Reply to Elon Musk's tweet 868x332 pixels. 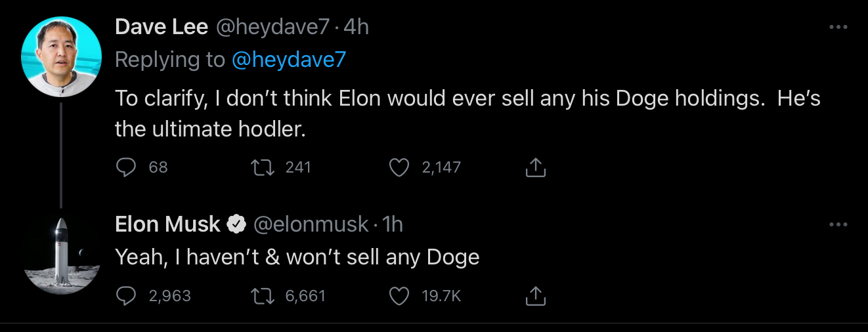(125, 297)
